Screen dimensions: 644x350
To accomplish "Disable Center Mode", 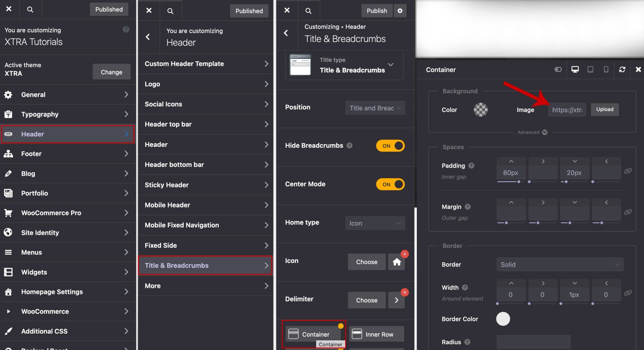I will [390, 184].
